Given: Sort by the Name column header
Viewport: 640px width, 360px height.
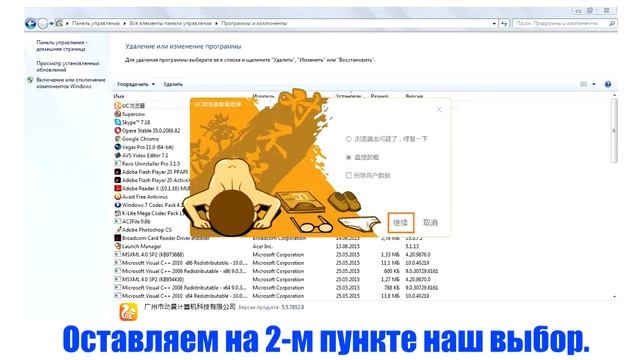Looking at the screenshot, I should pyautogui.click(x=119, y=96).
